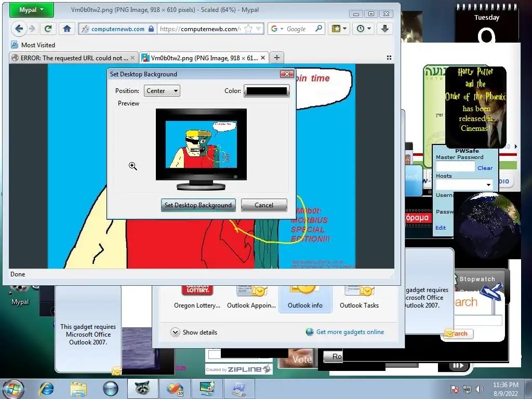Viewport: 532px width, 399px height.
Task: Reload the current page
Action: pyautogui.click(x=48, y=29)
